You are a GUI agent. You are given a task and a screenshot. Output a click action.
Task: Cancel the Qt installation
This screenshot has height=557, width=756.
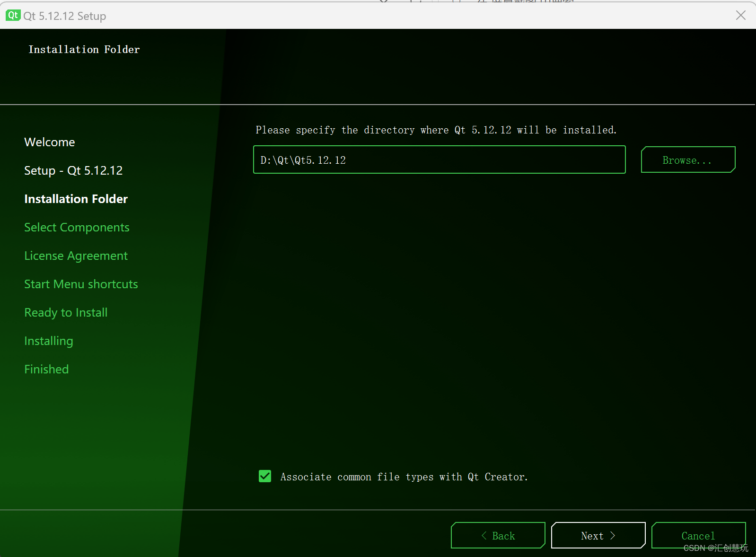coord(698,535)
